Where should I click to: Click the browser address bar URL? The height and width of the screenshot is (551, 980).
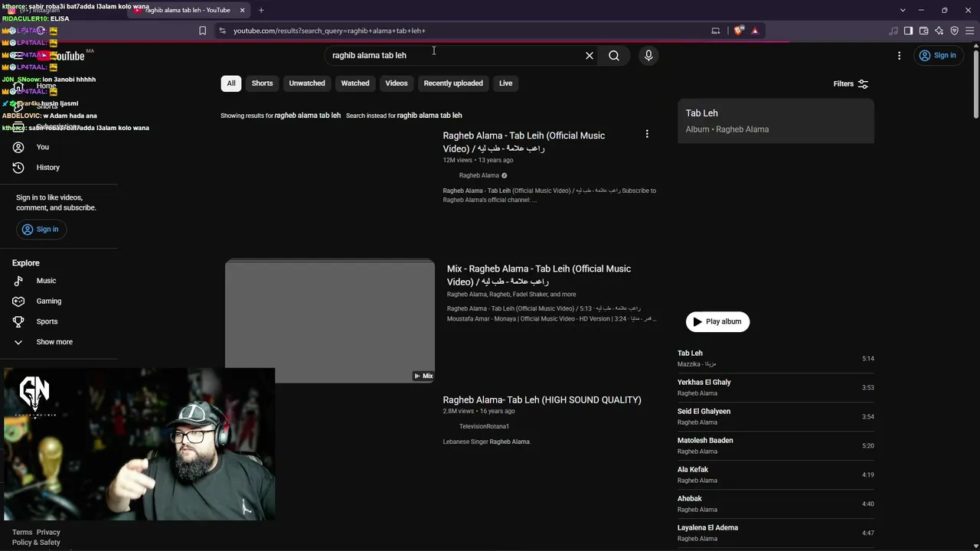(x=329, y=31)
